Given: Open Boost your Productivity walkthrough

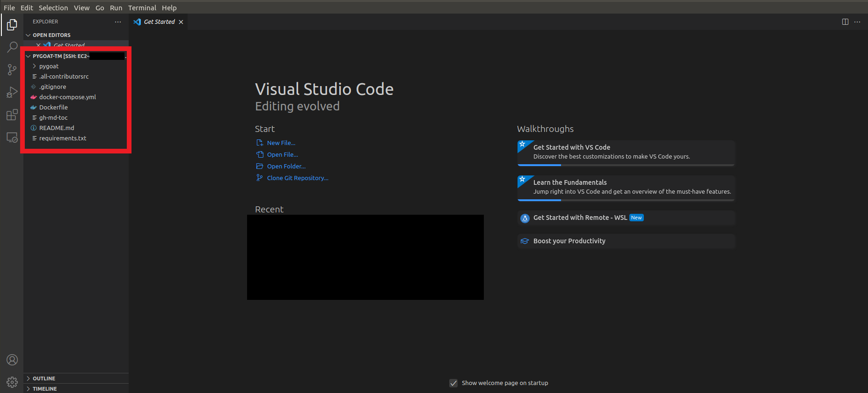Looking at the screenshot, I should [x=626, y=241].
